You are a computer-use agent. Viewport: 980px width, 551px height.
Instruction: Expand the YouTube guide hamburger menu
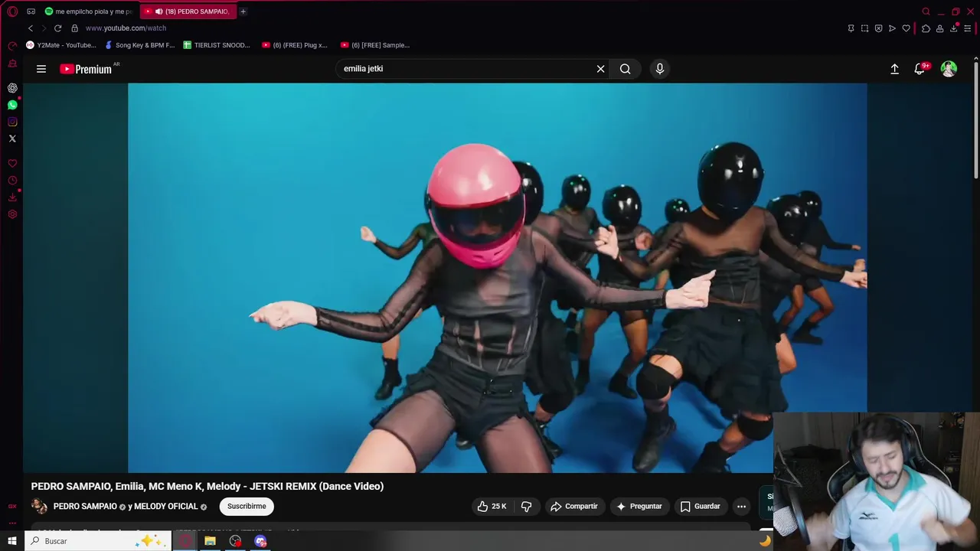pyautogui.click(x=41, y=69)
